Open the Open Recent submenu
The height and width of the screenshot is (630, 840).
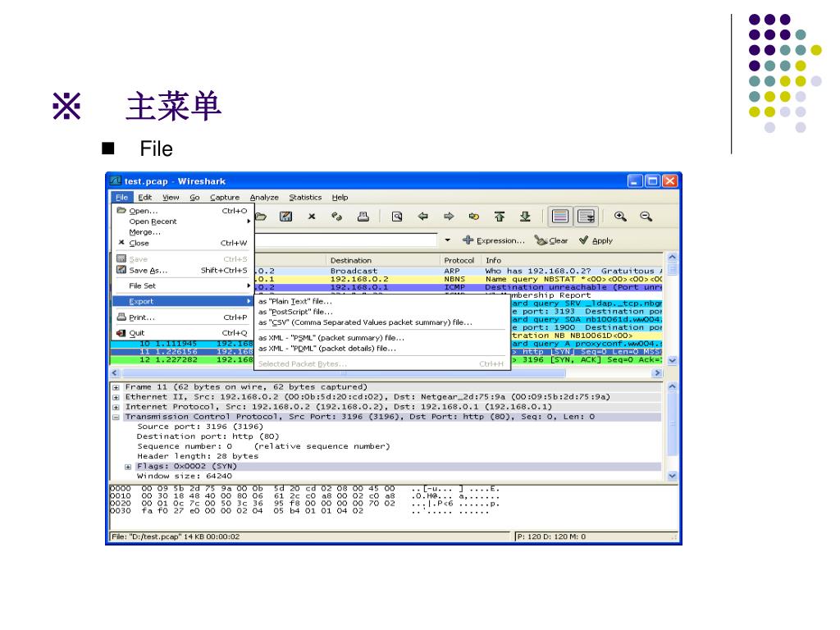[x=183, y=221]
